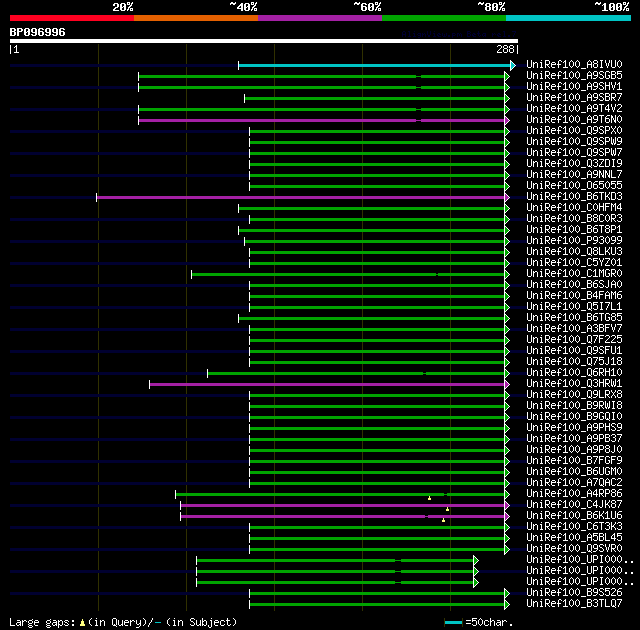
Task: Open hit UniRef100_Q9SVR0
Action: click(574, 549)
